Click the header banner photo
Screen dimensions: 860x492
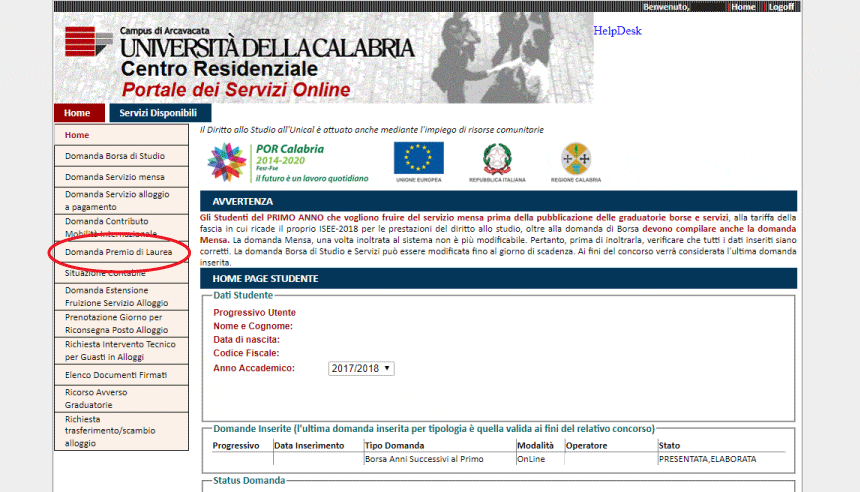point(324,58)
